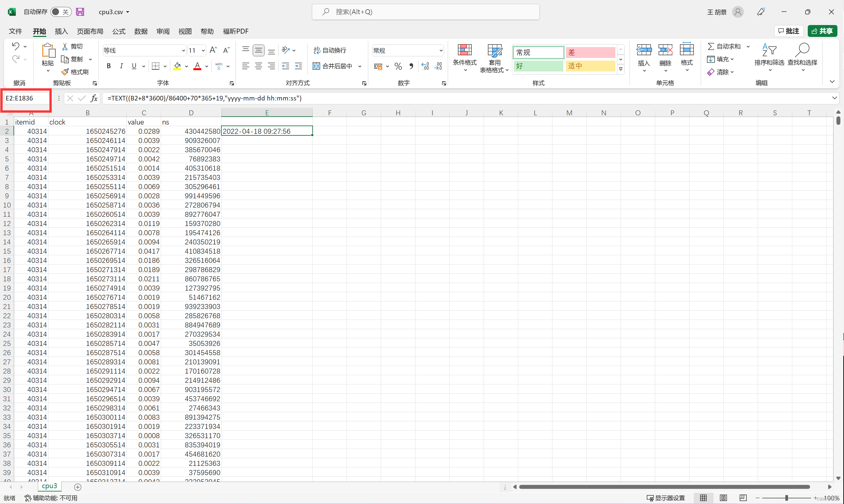
Task: Click the insert function fx icon
Action: [94, 98]
